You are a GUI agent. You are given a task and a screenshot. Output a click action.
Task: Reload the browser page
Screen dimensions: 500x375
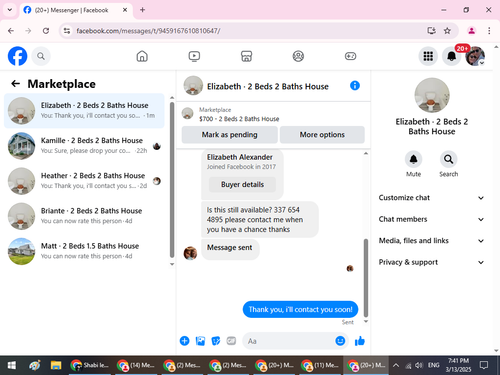tap(46, 31)
